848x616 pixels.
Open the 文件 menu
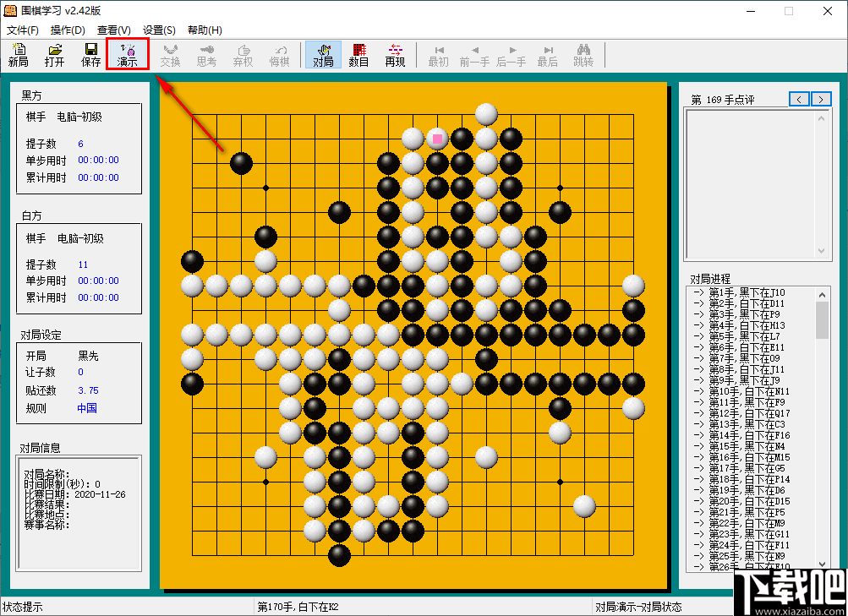pyautogui.click(x=24, y=30)
